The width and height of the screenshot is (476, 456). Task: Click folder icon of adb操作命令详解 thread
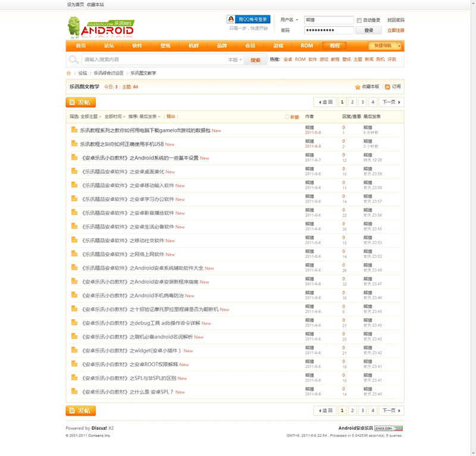point(74,322)
